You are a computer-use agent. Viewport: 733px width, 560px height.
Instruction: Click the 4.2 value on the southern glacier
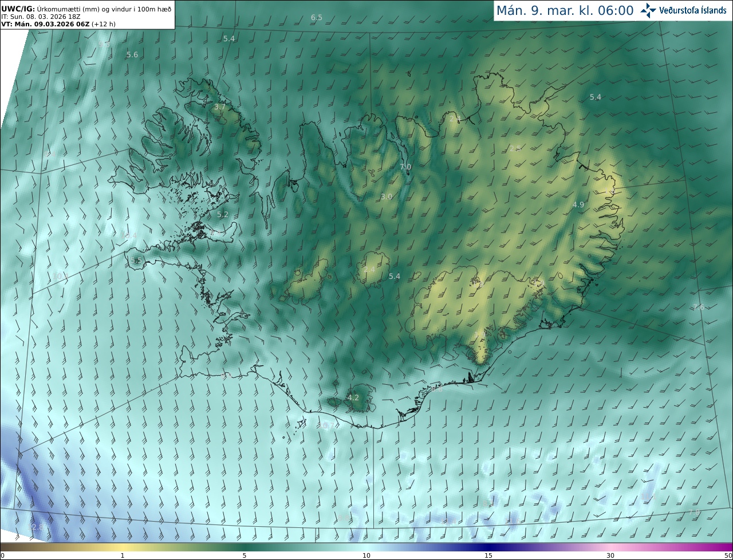click(x=353, y=397)
